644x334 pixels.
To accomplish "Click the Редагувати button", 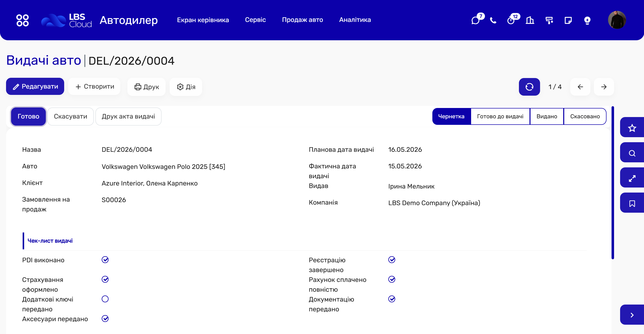I will pos(35,86).
